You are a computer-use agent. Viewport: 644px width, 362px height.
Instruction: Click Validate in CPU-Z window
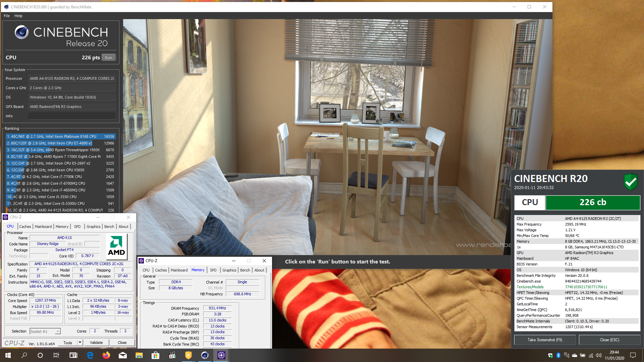click(x=96, y=343)
